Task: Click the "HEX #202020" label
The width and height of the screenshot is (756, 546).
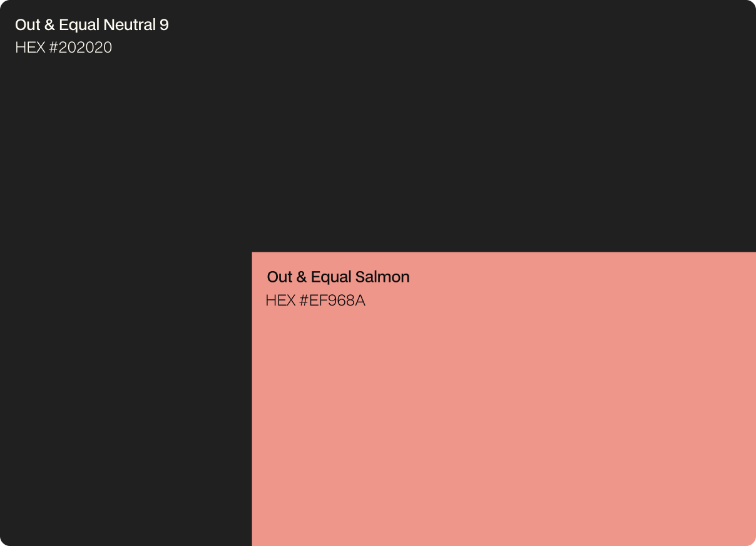Action: (63, 48)
